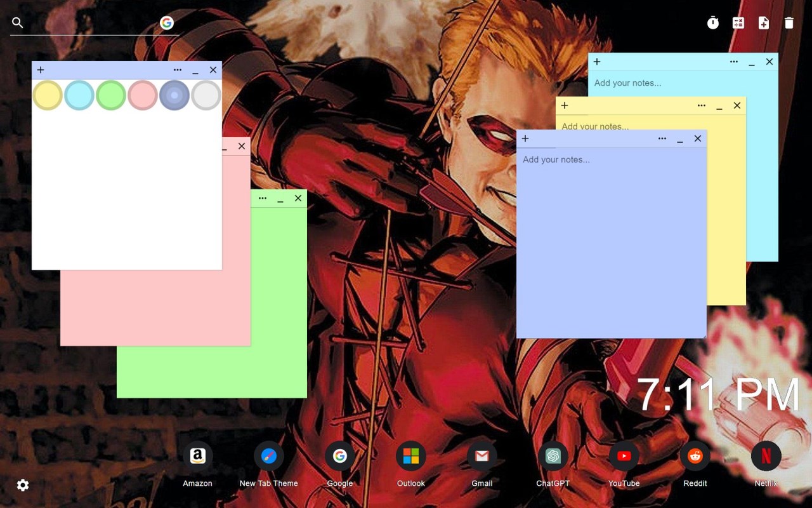Open the three-dot menu on the yellow note
812x508 pixels.
702,105
